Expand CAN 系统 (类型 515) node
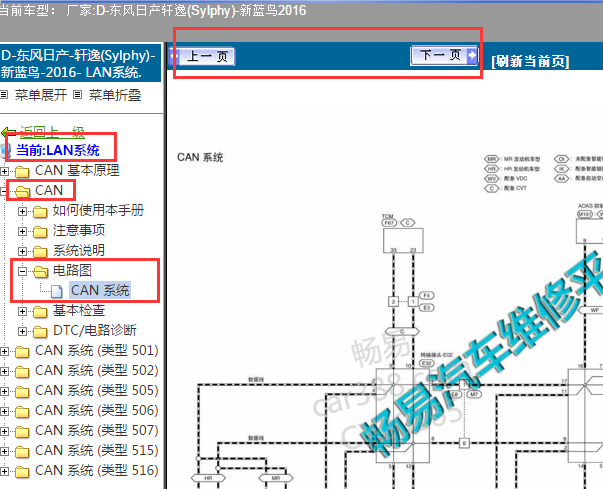The image size is (603, 489). [x=4, y=451]
